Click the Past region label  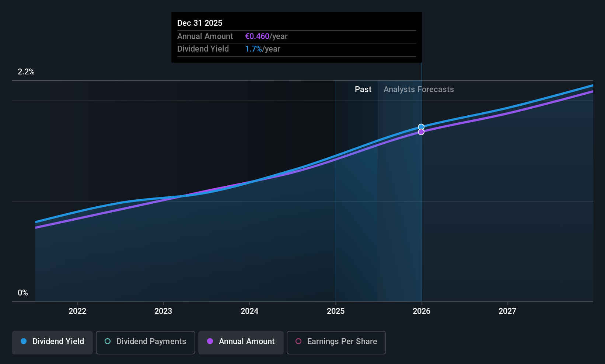363,89
